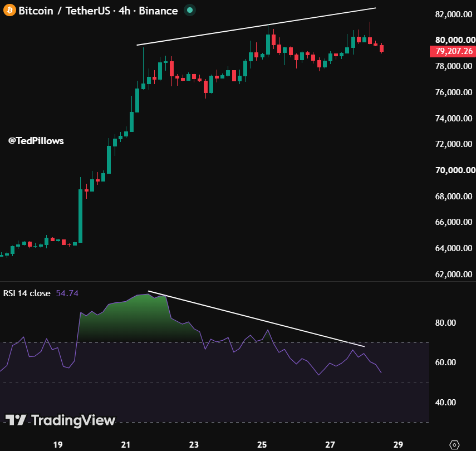
Task: Click the 82,000.00 price axis label
Action: point(454,14)
